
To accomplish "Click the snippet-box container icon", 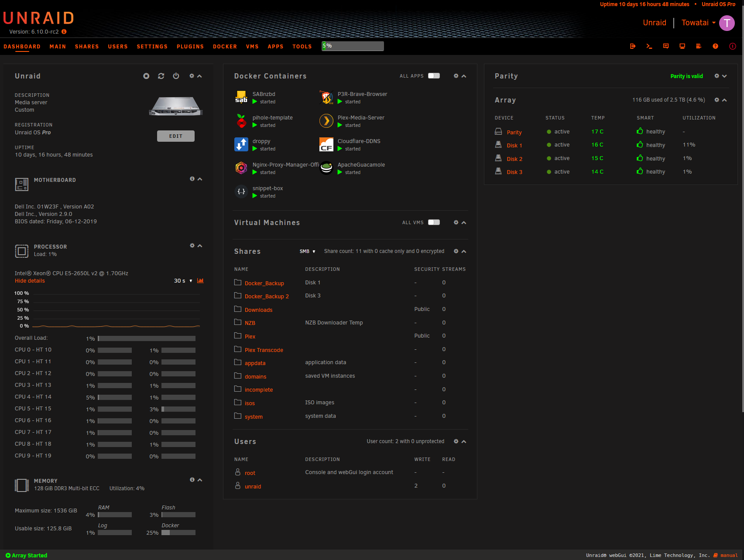I will [241, 191].
